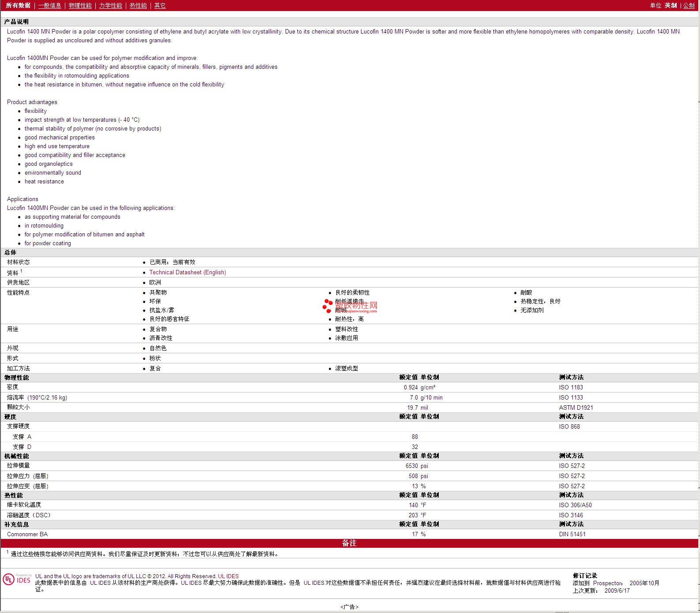The width and height of the screenshot is (700, 613).
Task: Select the 已商用：当前有效 status text
Action: coord(172,262)
